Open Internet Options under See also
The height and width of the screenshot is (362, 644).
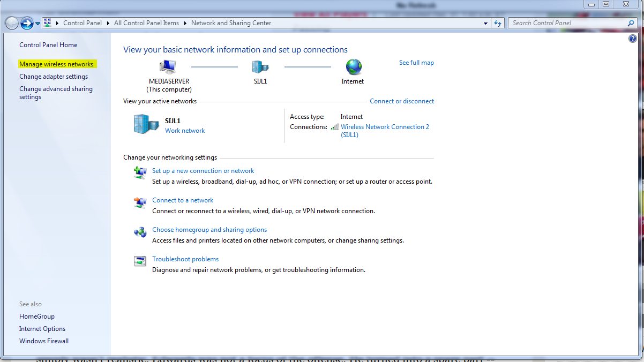click(x=42, y=329)
